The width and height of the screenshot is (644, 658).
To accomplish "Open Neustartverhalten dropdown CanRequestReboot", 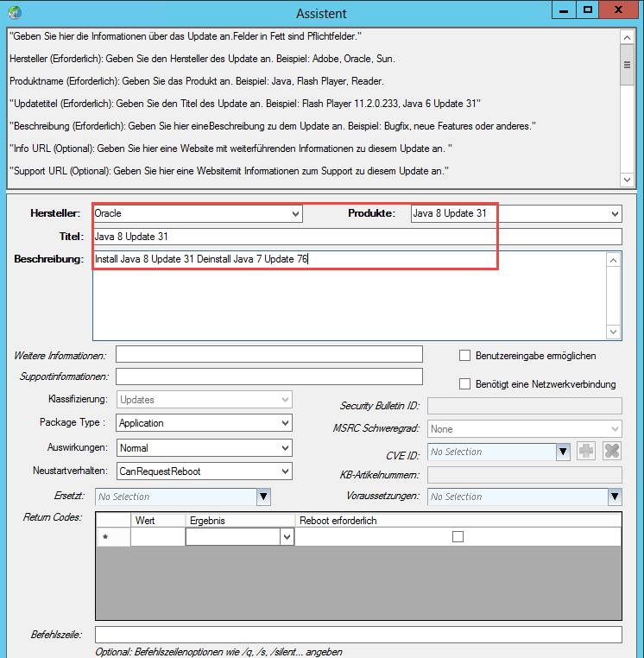I will 205,471.
